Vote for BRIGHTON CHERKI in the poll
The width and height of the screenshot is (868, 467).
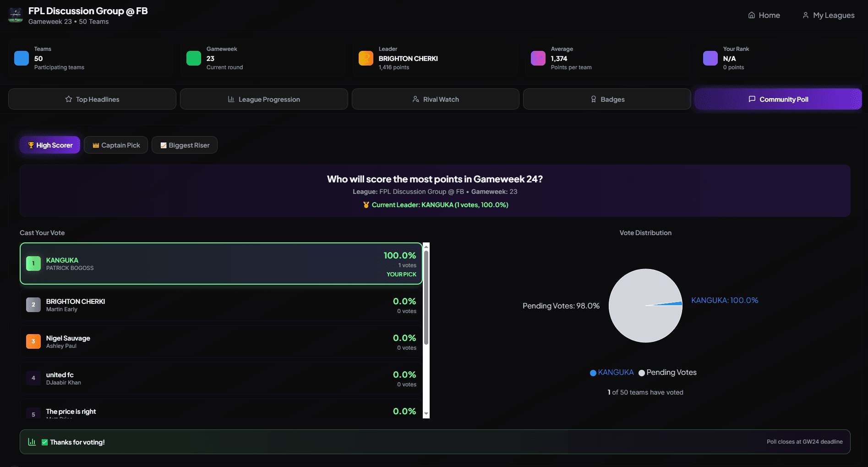(221, 305)
